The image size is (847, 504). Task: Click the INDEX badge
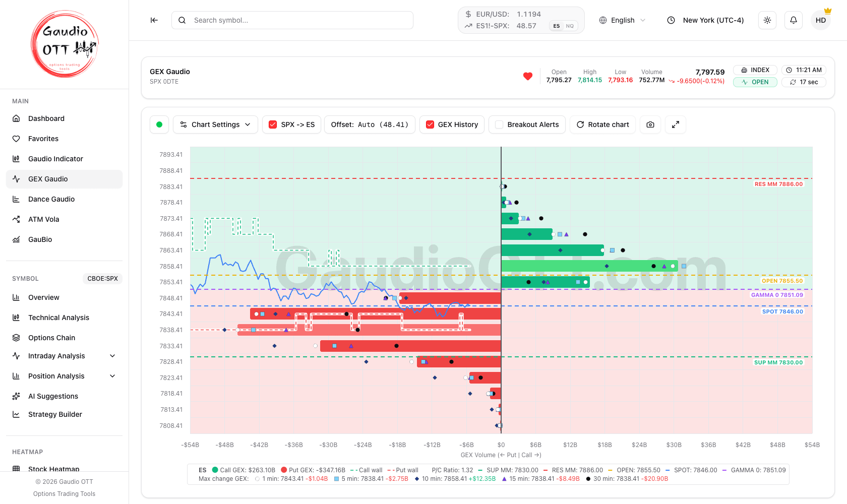(x=755, y=70)
